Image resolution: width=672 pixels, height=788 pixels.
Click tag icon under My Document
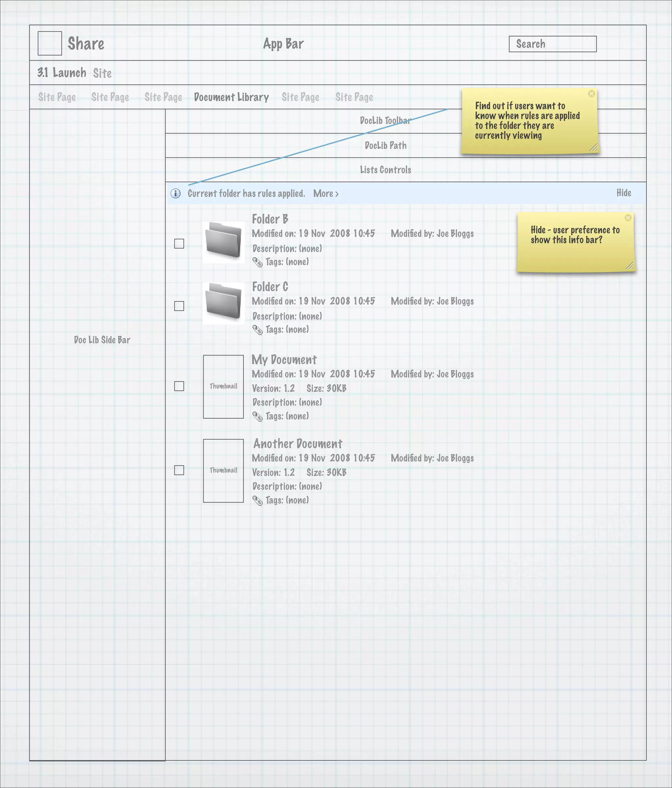257,417
